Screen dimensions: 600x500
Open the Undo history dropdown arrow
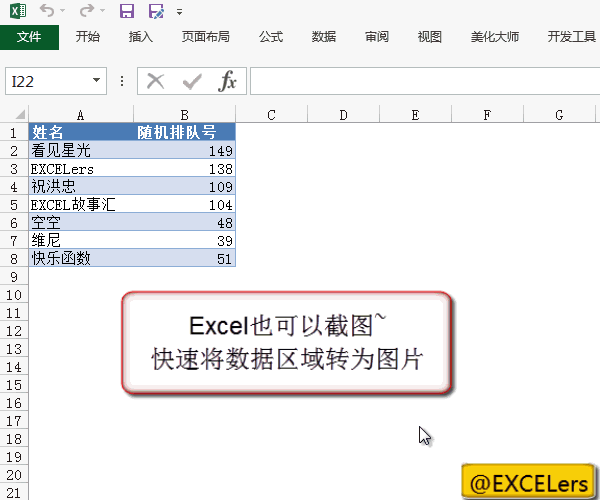63,12
